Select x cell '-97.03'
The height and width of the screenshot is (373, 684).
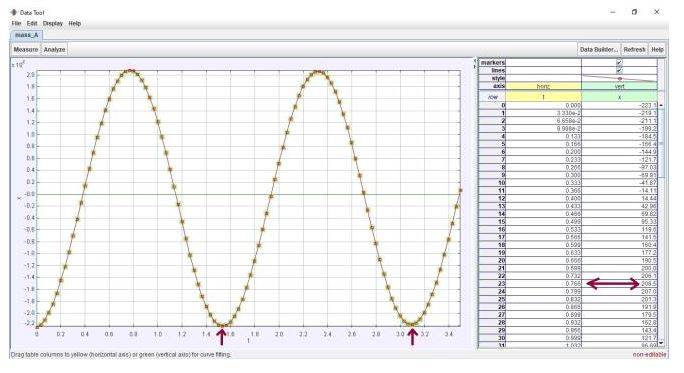click(619, 168)
